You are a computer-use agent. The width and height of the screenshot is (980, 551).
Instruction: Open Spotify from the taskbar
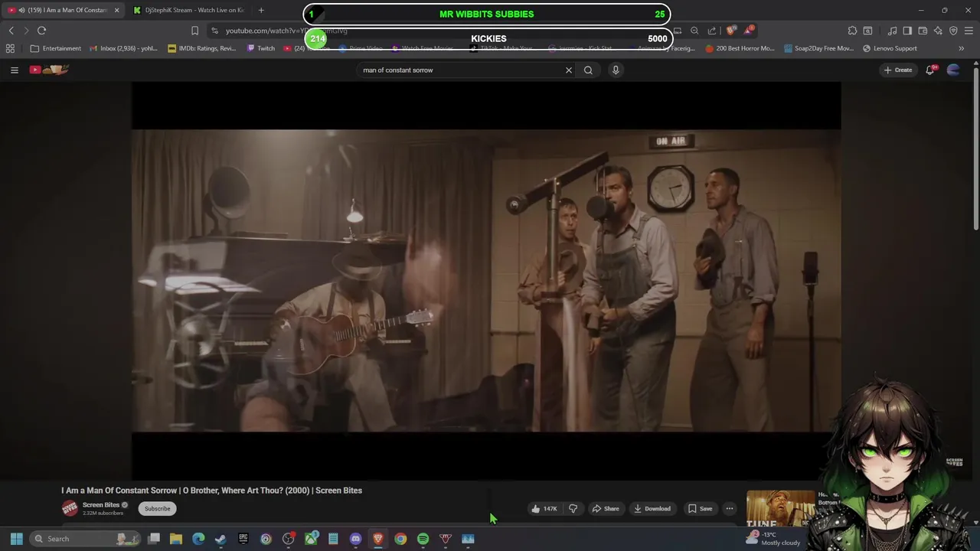point(423,539)
